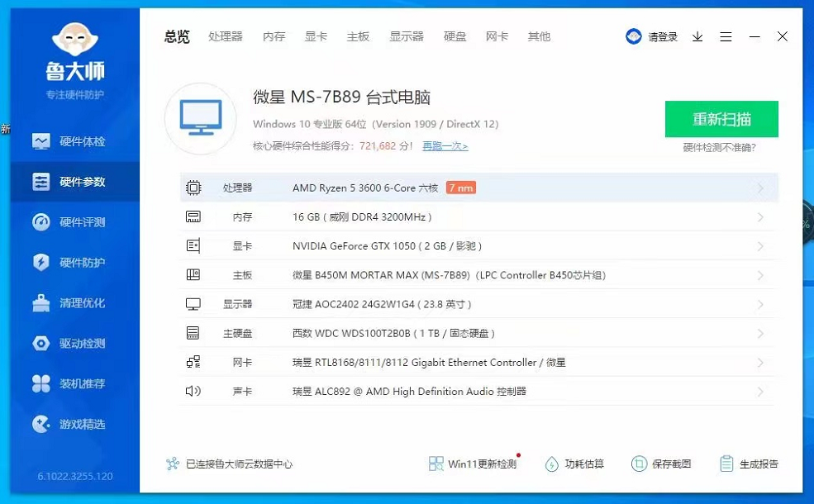The width and height of the screenshot is (814, 504).
Task: Expand the 内存 row chevron
Action: click(760, 217)
